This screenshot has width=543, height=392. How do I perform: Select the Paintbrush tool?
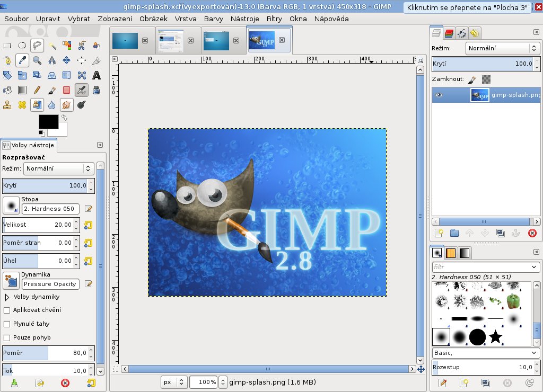tap(52, 90)
